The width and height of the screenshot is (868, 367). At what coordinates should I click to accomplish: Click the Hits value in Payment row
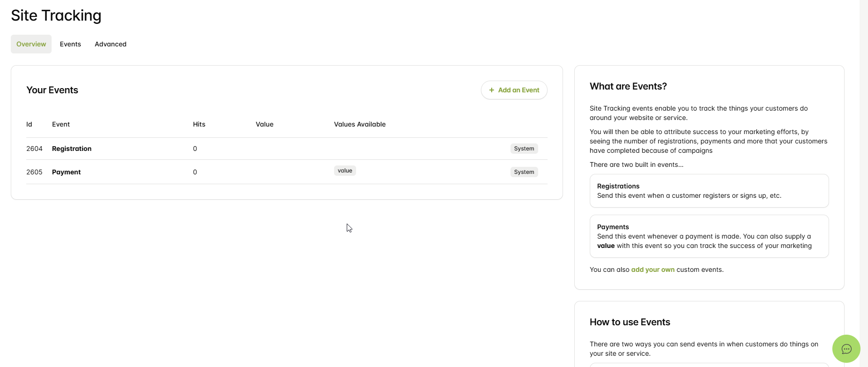195,172
